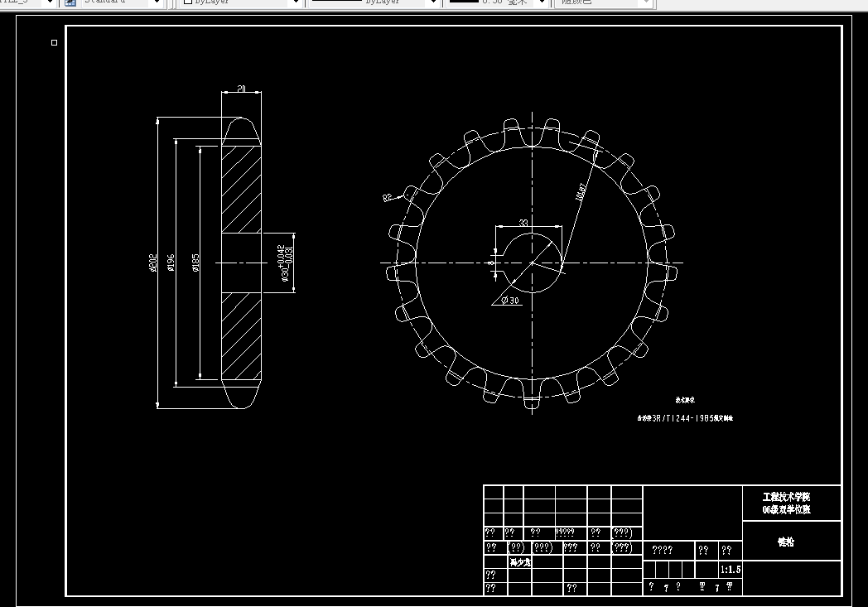Select the 技术要求 heading text

click(685, 399)
